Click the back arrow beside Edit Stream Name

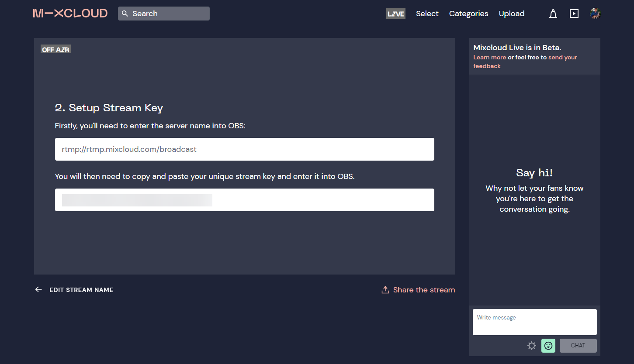tap(38, 289)
